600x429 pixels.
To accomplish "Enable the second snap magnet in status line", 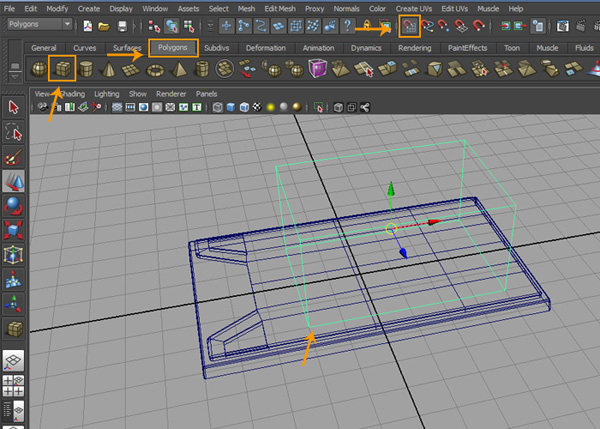I will (x=427, y=24).
